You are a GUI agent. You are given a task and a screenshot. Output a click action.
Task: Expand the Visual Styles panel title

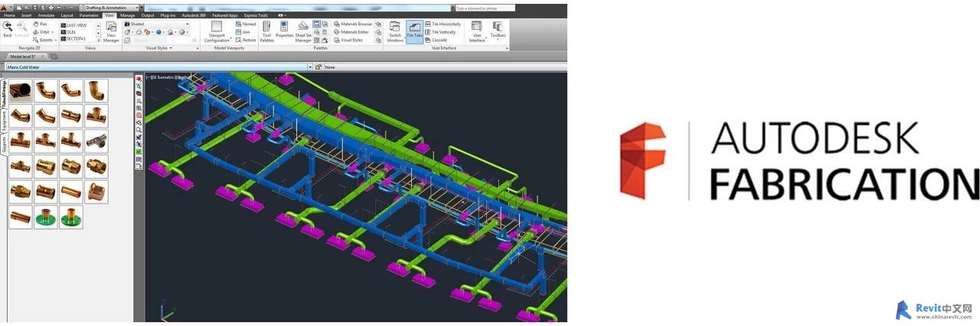click(x=159, y=48)
